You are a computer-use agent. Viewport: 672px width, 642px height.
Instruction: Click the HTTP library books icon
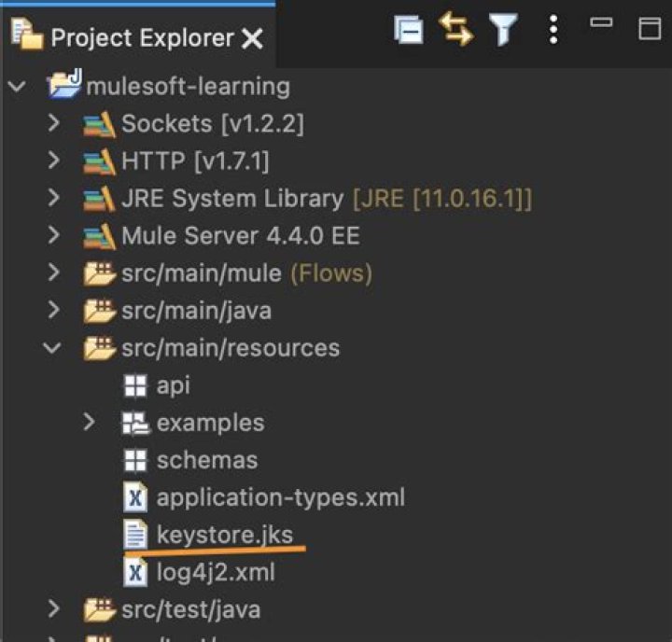[x=99, y=161]
